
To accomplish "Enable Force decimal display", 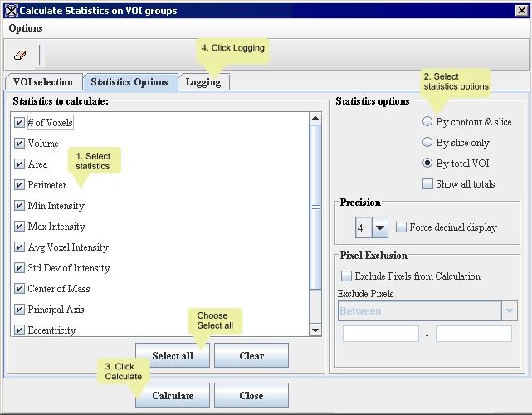I will (x=402, y=227).
